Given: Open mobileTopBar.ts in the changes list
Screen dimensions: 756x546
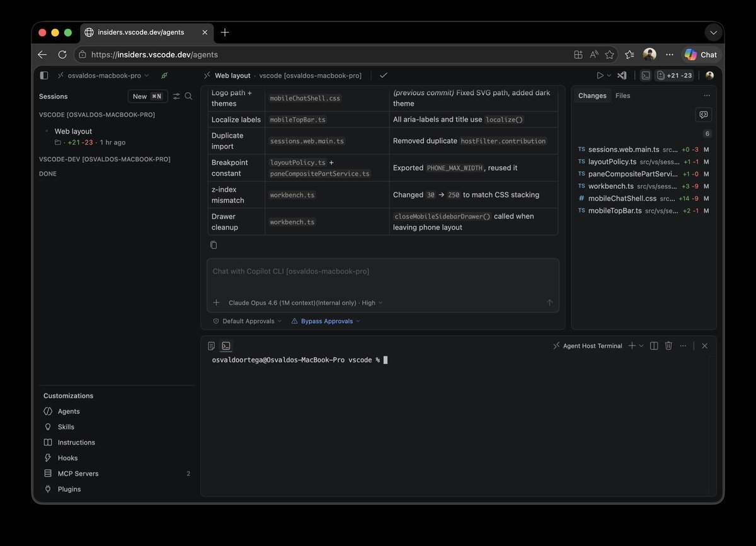Looking at the screenshot, I should point(644,211).
